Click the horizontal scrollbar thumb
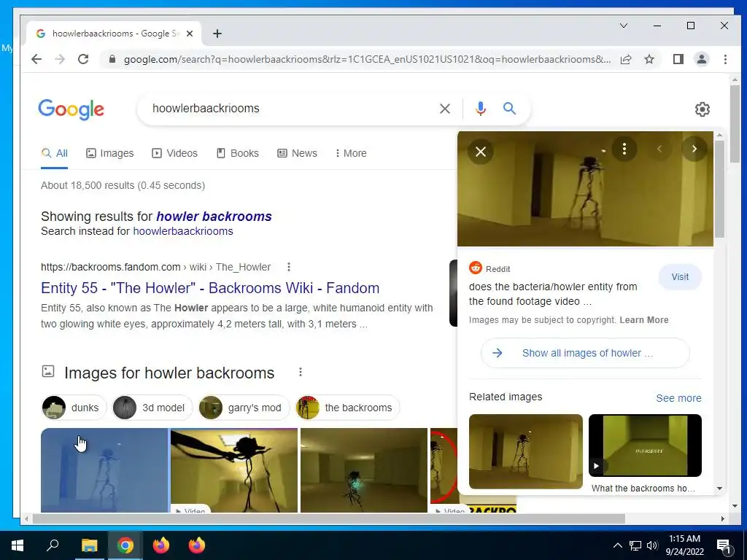The image size is (747, 560). (329, 518)
